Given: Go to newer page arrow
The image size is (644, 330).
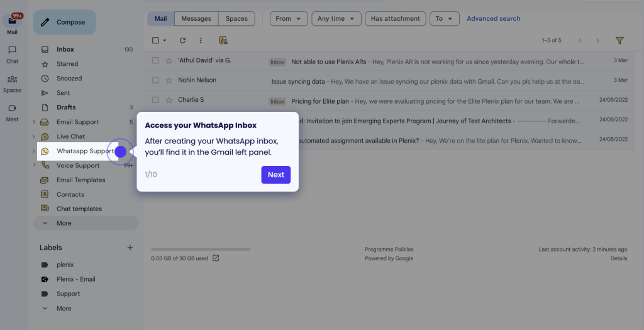Looking at the screenshot, I should 580,40.
